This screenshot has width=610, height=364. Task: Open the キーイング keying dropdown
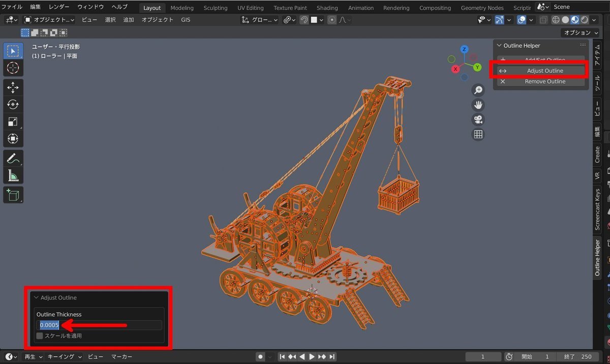(x=63, y=357)
